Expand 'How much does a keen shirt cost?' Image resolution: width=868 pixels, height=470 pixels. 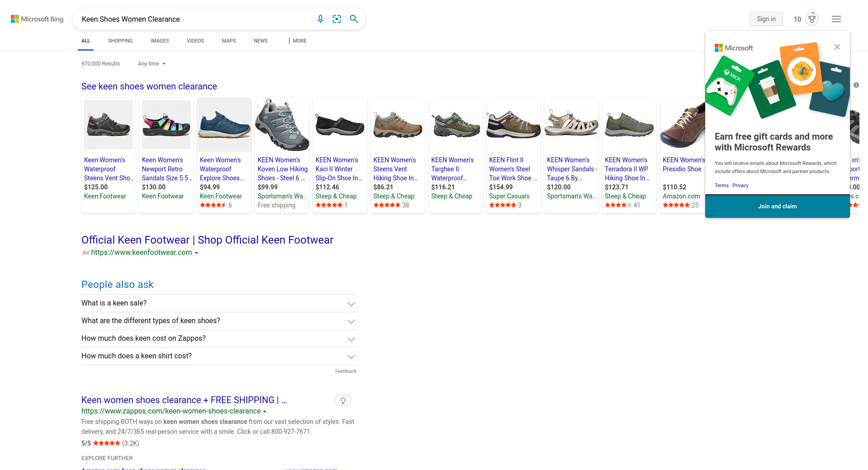[x=351, y=357]
